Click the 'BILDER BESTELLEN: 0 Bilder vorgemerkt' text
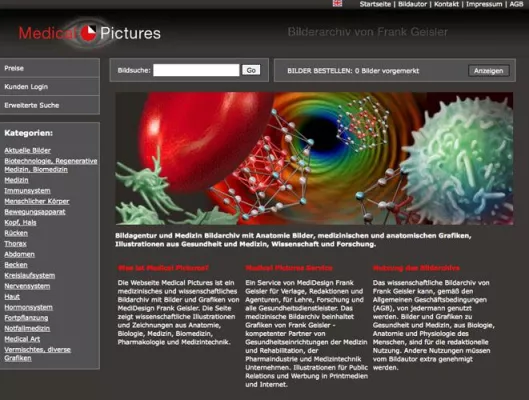This screenshot has height=400, width=529. coord(353,71)
